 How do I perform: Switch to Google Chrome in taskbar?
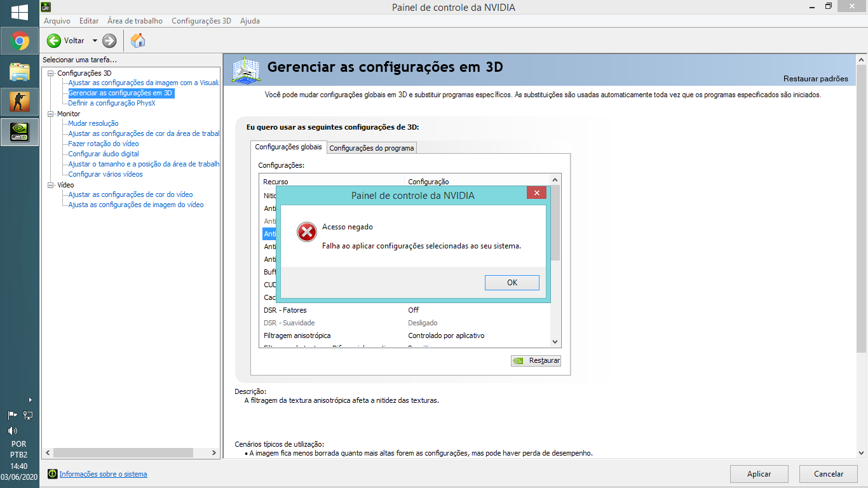pos(20,41)
